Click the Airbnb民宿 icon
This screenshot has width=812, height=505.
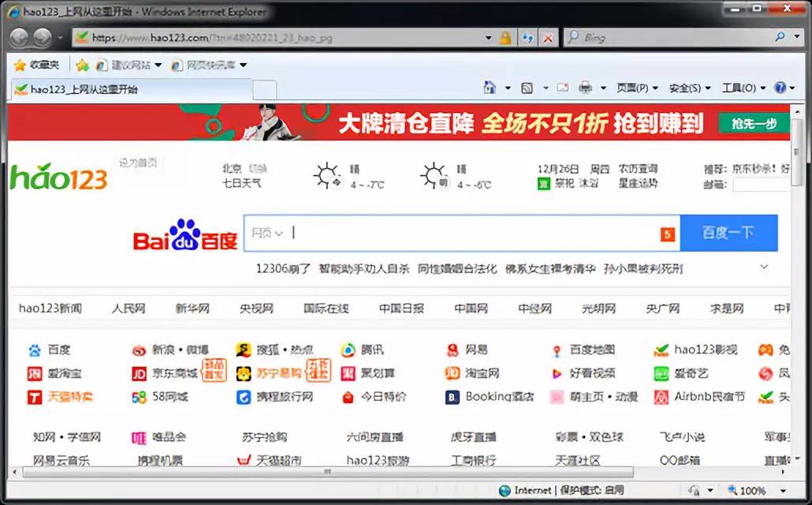(661, 397)
